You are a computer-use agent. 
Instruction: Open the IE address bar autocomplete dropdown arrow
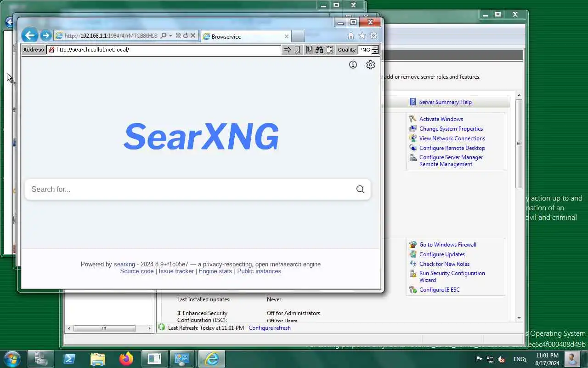point(170,36)
